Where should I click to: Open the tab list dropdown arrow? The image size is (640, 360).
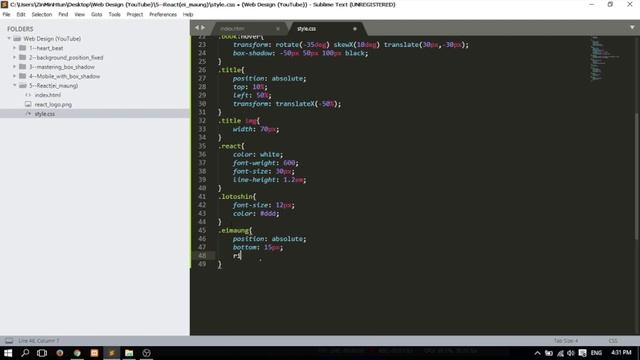coord(632,27)
